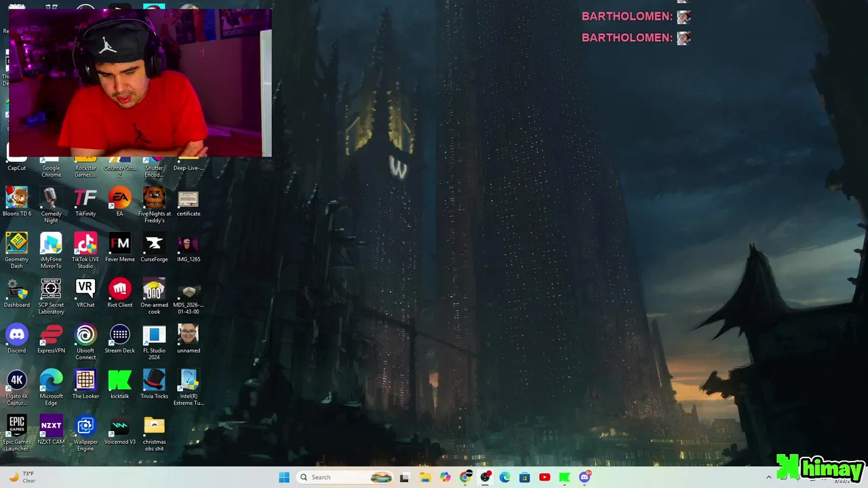Click the Geometry Dash desktop icon
This screenshot has width=868, height=488.
(17, 251)
